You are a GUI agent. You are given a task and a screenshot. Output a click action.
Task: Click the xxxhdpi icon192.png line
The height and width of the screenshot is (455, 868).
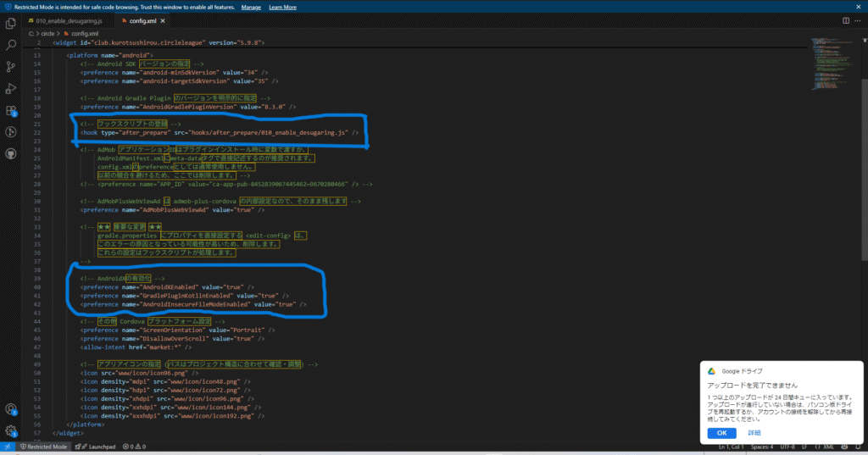[172, 416]
